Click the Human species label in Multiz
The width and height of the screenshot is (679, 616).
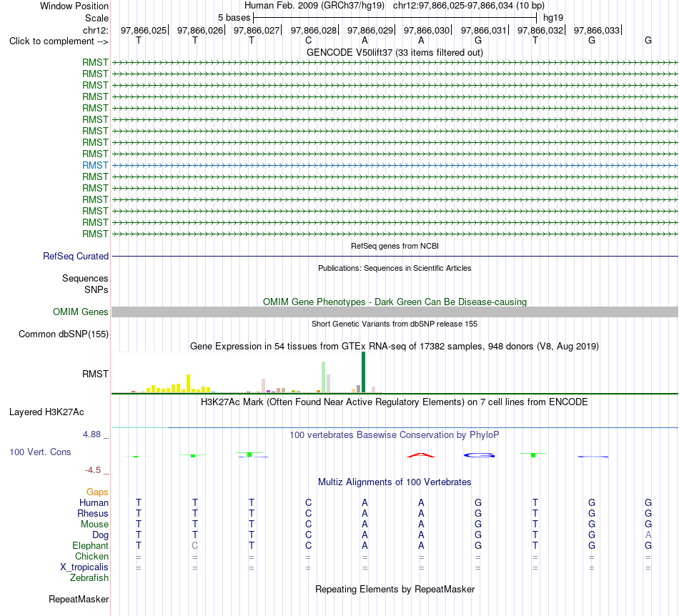pyautogui.click(x=94, y=502)
